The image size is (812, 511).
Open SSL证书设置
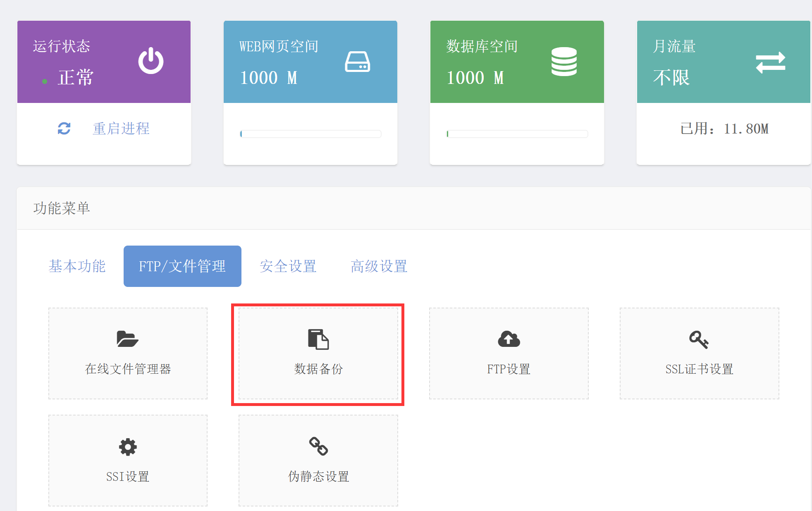tap(700, 353)
